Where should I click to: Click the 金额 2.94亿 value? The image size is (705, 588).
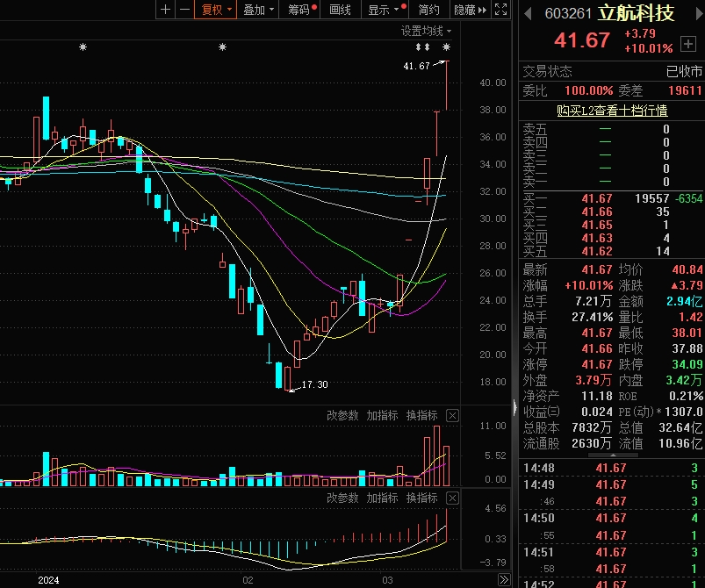[x=684, y=301]
